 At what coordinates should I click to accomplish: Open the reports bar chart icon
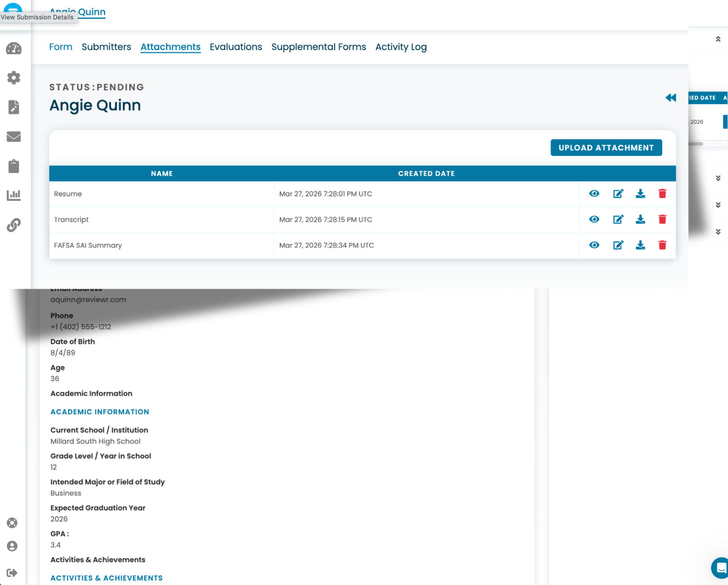(x=13, y=195)
